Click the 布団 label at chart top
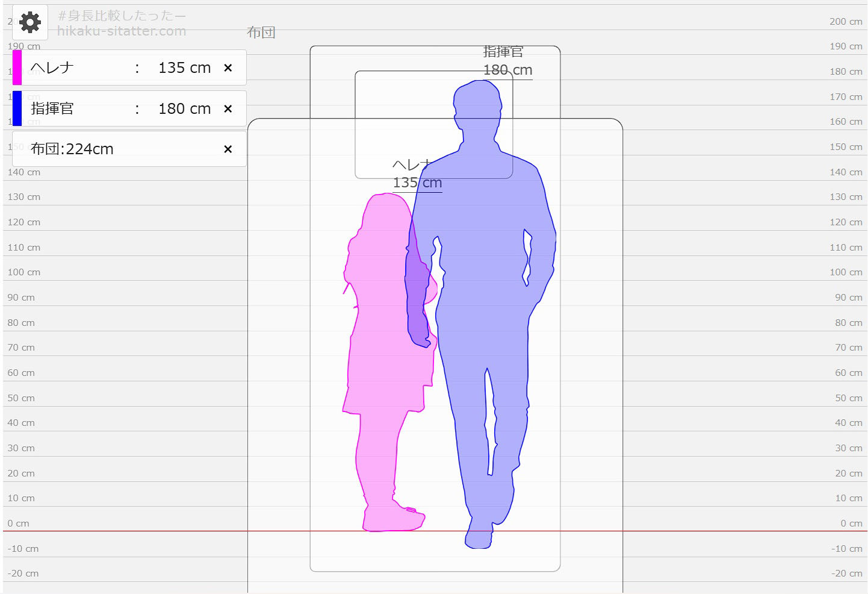The width and height of the screenshot is (868, 594). tap(261, 33)
